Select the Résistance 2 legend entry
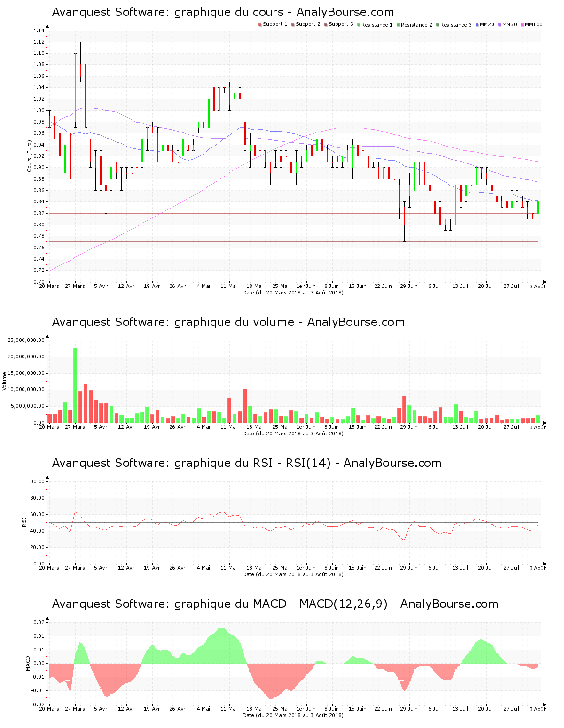Viewport: 564px width, 728px height. [x=415, y=25]
